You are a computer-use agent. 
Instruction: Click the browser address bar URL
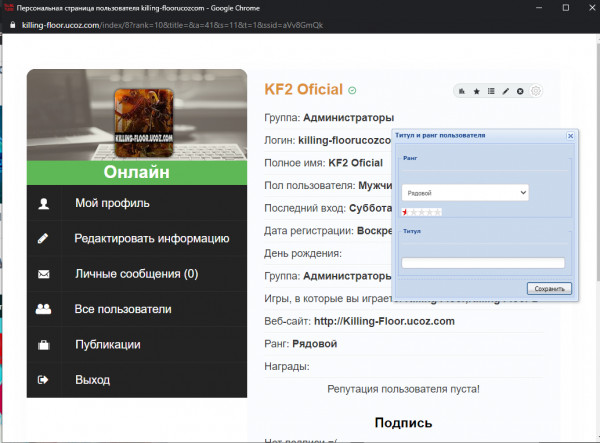(x=172, y=25)
